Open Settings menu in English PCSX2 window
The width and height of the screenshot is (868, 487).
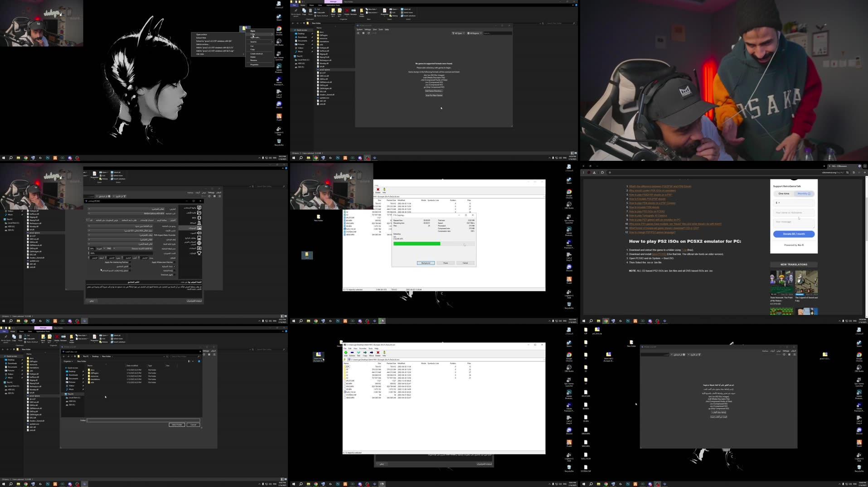(368, 29)
